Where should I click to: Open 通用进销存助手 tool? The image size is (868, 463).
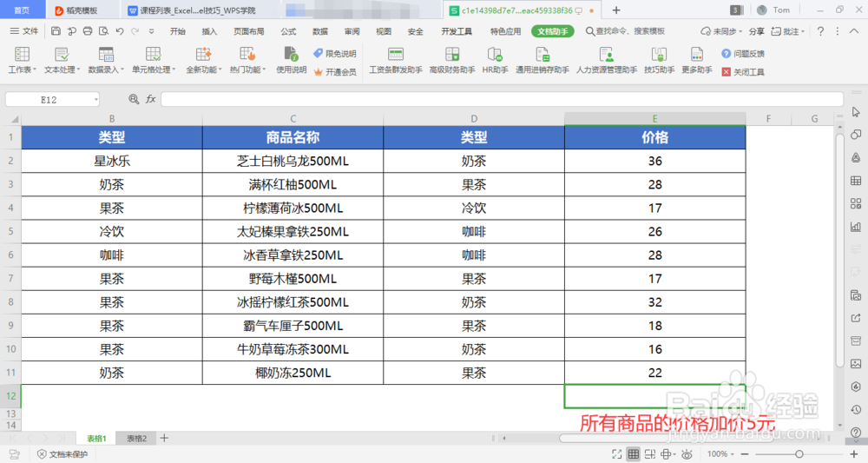(542, 60)
